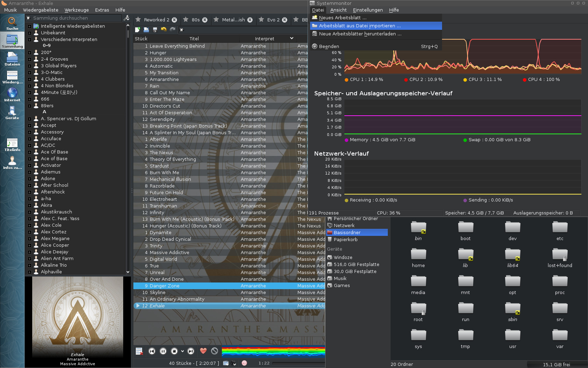
Task: Open the etc folder in file manager
Action: (x=560, y=231)
